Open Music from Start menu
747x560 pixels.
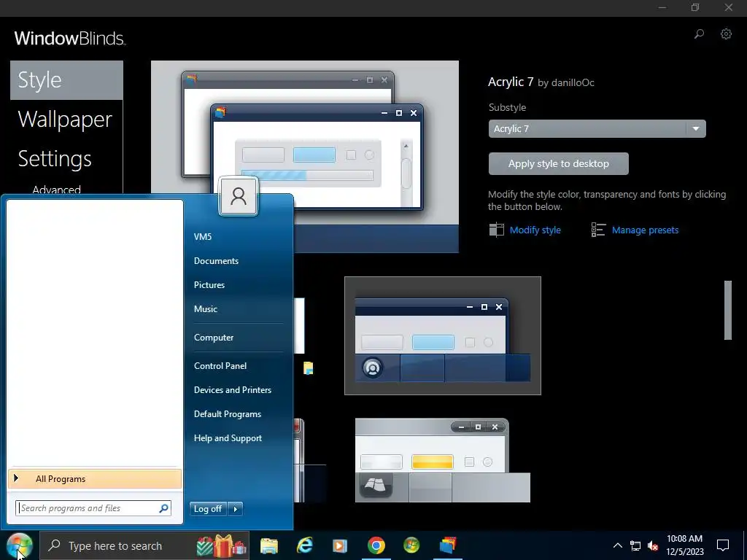click(205, 308)
